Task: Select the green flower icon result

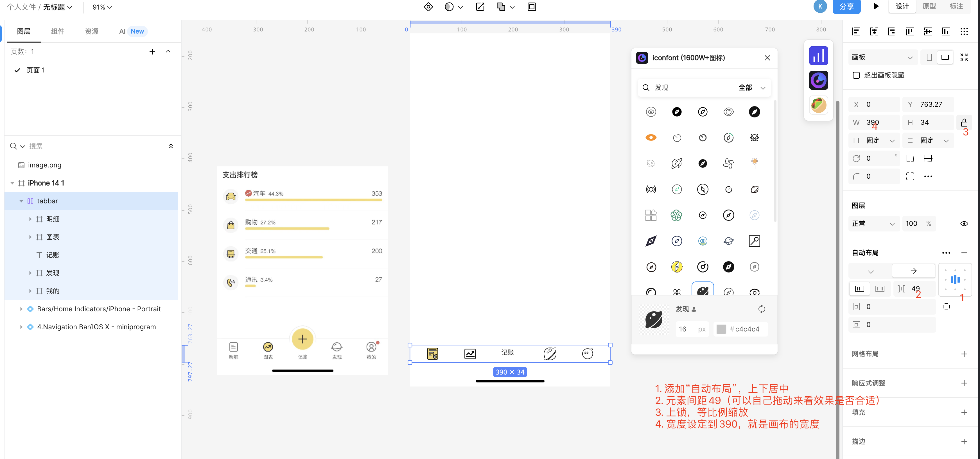Action: [x=676, y=215]
